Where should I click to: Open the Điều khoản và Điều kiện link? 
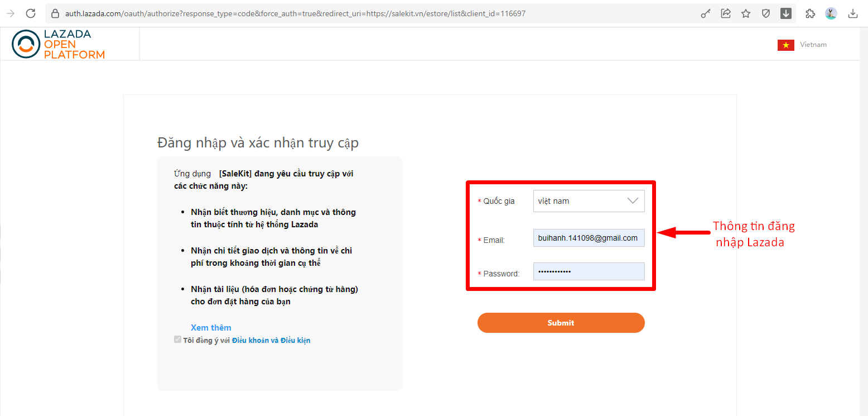click(271, 340)
